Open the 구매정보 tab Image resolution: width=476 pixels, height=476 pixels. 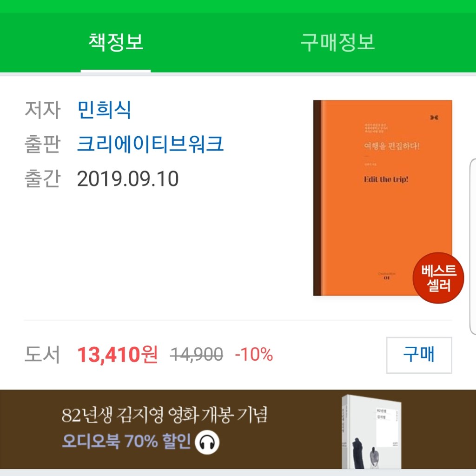point(337,42)
